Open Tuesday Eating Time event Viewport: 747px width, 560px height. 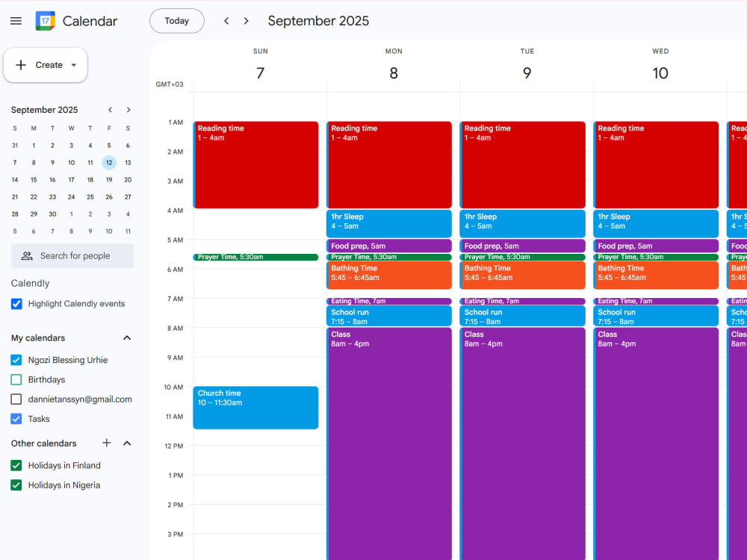pyautogui.click(x=523, y=301)
